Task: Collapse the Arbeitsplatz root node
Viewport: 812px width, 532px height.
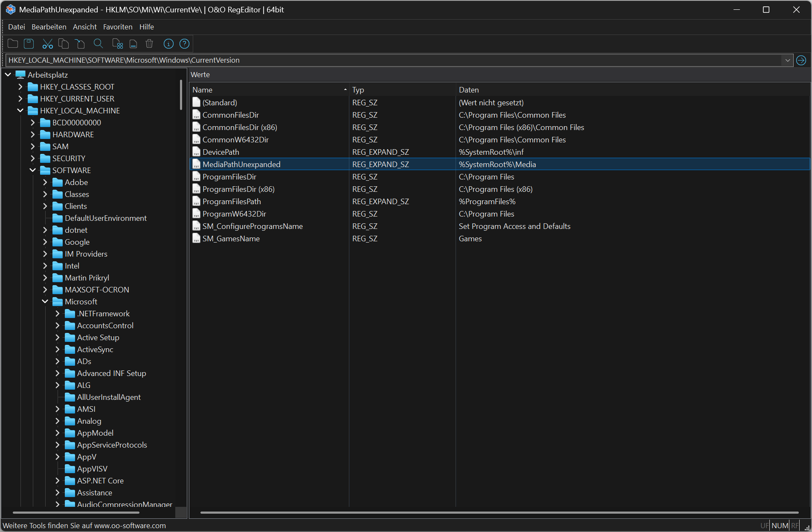Action: pyautogui.click(x=8, y=75)
